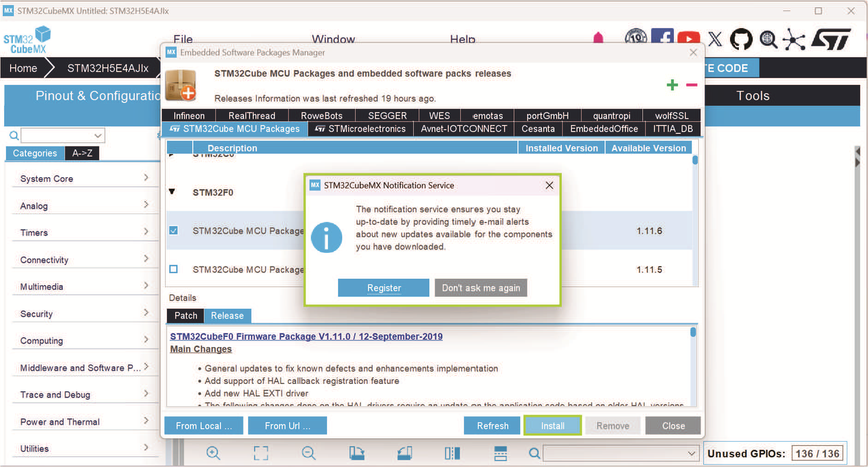
Task: Click the From Local button
Action: 204,425
